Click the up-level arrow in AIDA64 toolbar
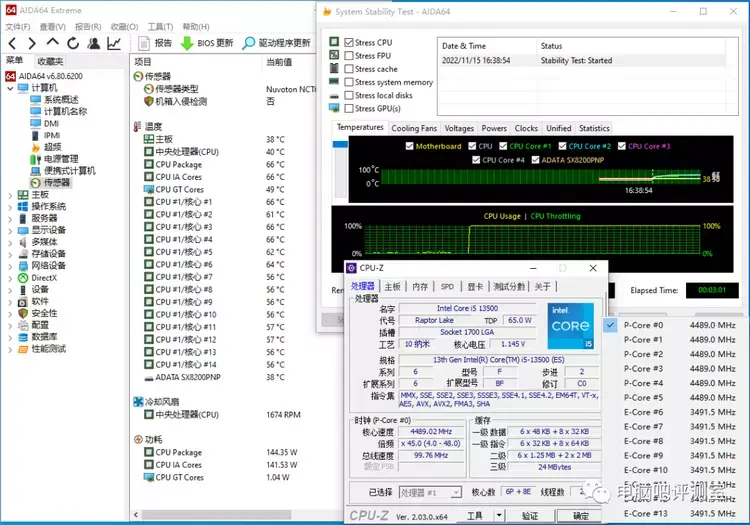The height and width of the screenshot is (525, 750). click(x=53, y=43)
